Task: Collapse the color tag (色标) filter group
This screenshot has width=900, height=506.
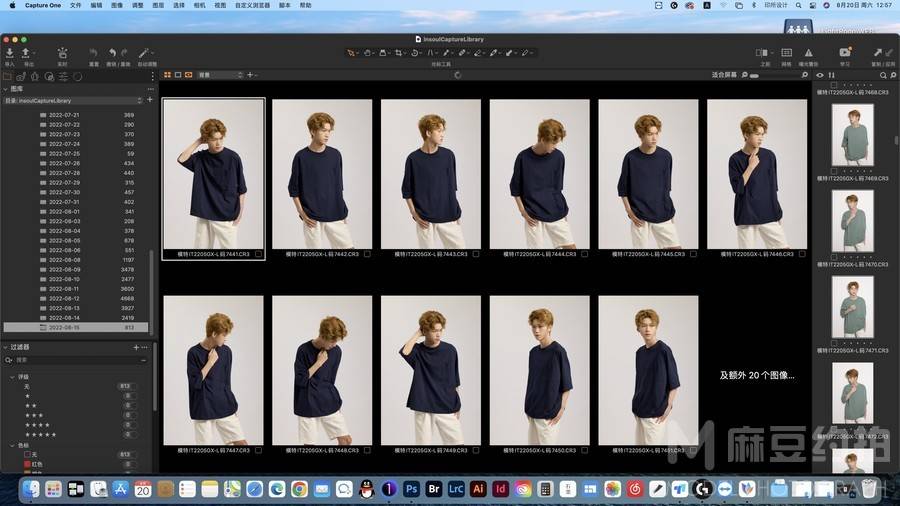Action: pos(13,445)
